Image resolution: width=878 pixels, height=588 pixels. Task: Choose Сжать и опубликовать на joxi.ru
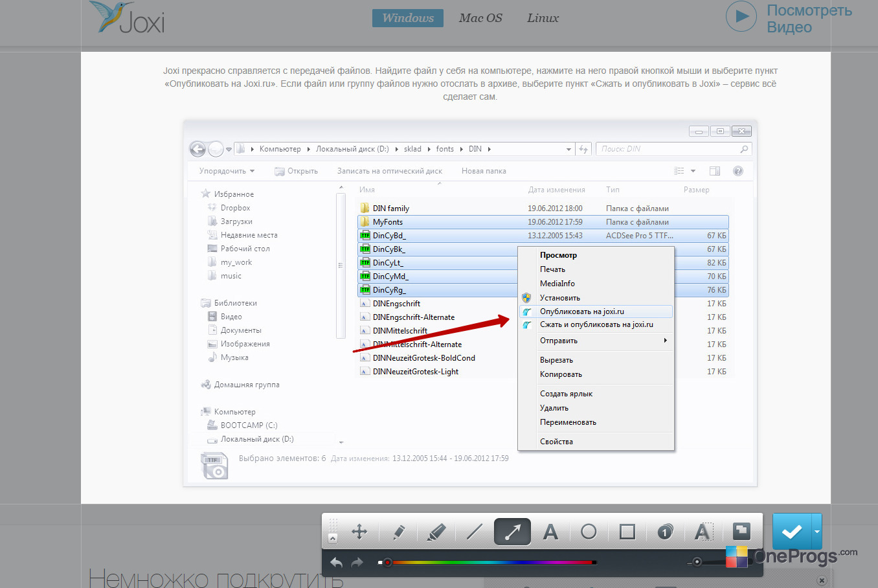(x=596, y=324)
